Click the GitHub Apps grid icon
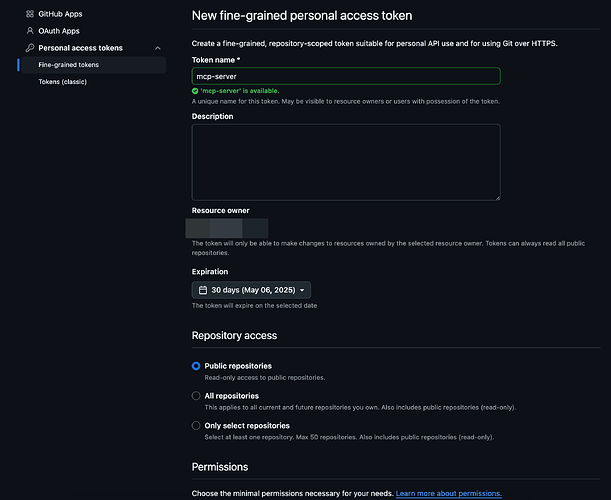 tap(30, 15)
